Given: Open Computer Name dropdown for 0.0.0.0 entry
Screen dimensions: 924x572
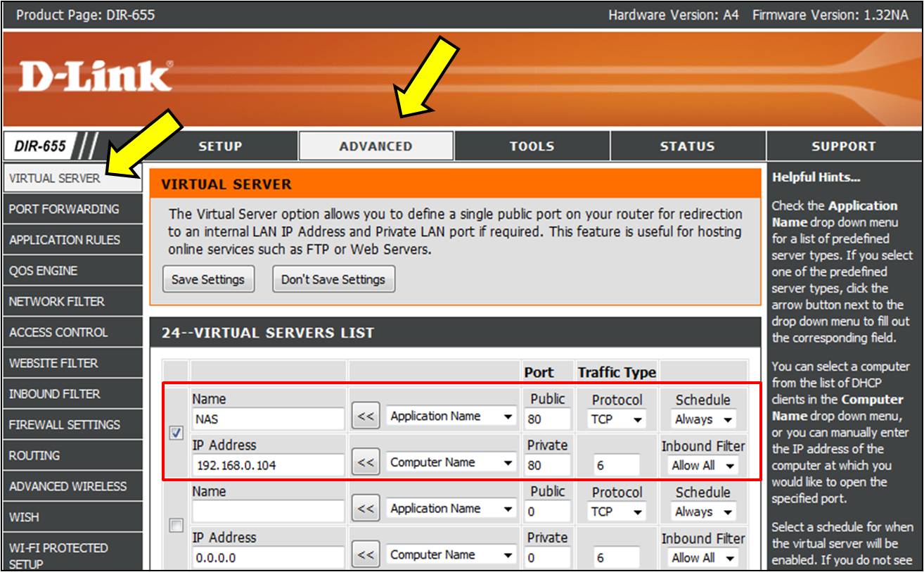Looking at the screenshot, I should (452, 555).
